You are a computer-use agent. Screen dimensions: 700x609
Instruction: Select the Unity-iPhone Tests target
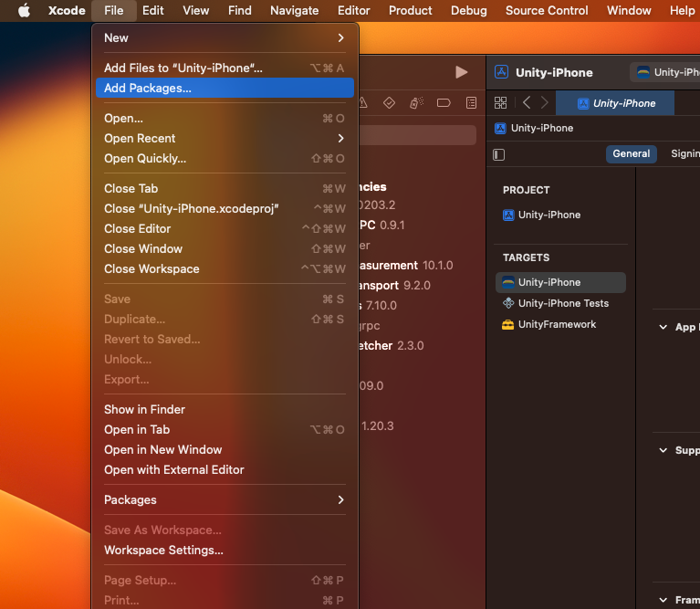coord(562,304)
